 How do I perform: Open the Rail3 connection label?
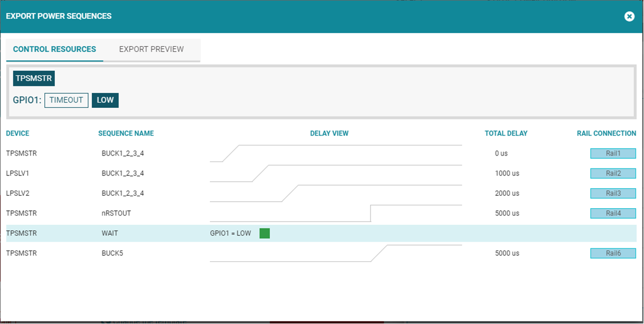click(613, 193)
